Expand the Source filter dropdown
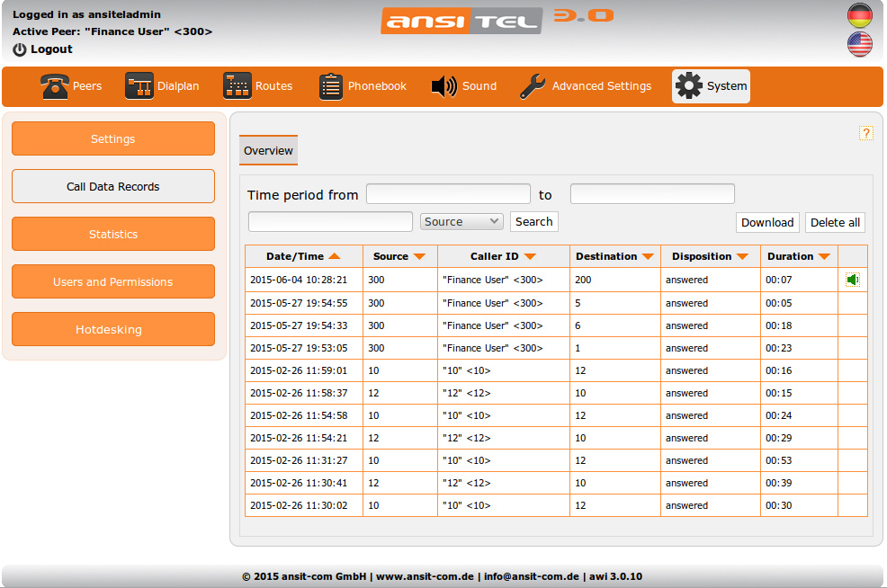Screen dimensions: 887x588 coord(461,221)
